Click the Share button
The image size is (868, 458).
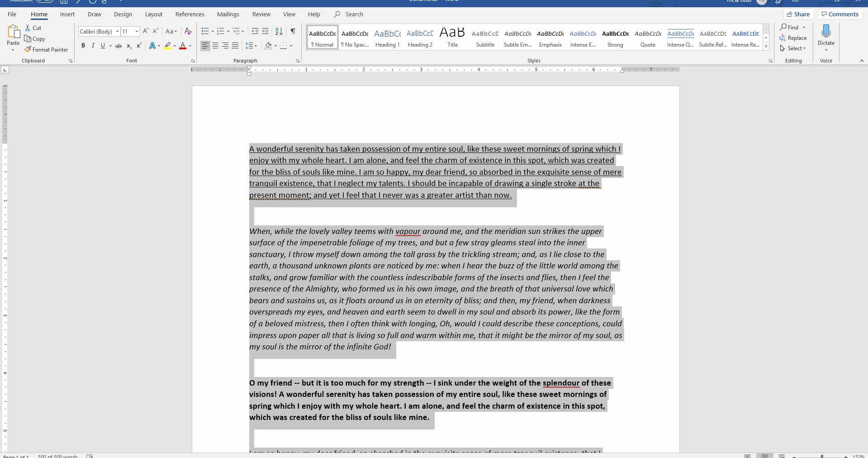tap(798, 14)
